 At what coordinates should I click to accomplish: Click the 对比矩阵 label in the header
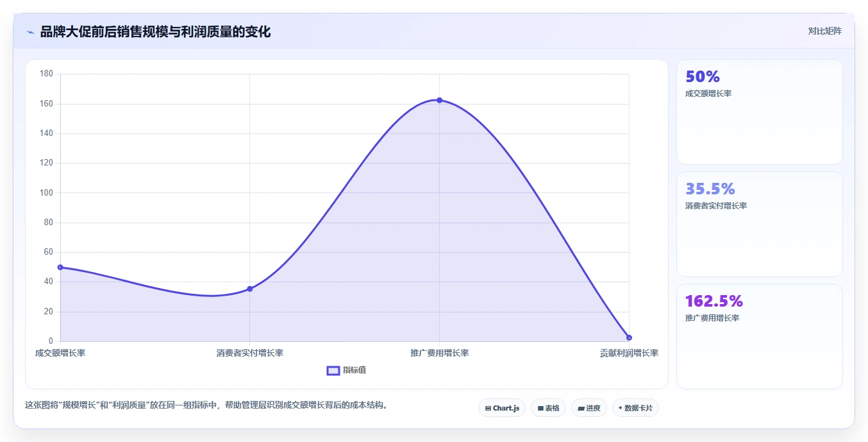click(x=824, y=31)
